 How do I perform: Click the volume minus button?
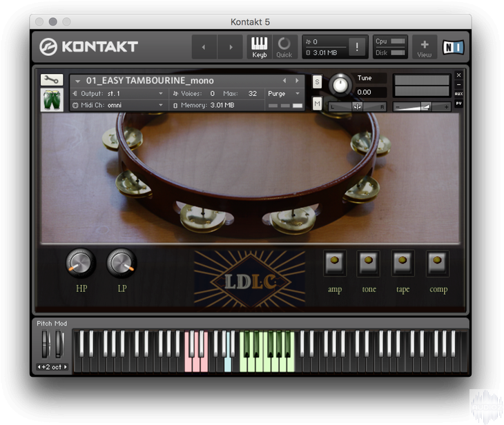click(398, 107)
